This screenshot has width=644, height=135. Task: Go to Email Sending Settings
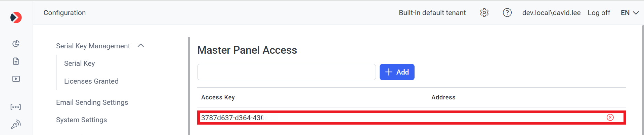pos(92,102)
